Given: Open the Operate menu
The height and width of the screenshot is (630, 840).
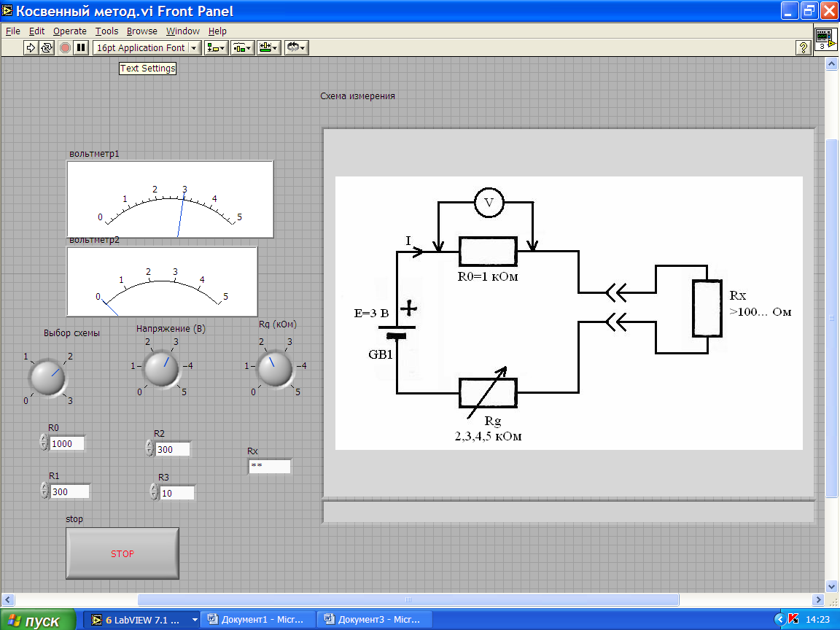Looking at the screenshot, I should tap(70, 31).
